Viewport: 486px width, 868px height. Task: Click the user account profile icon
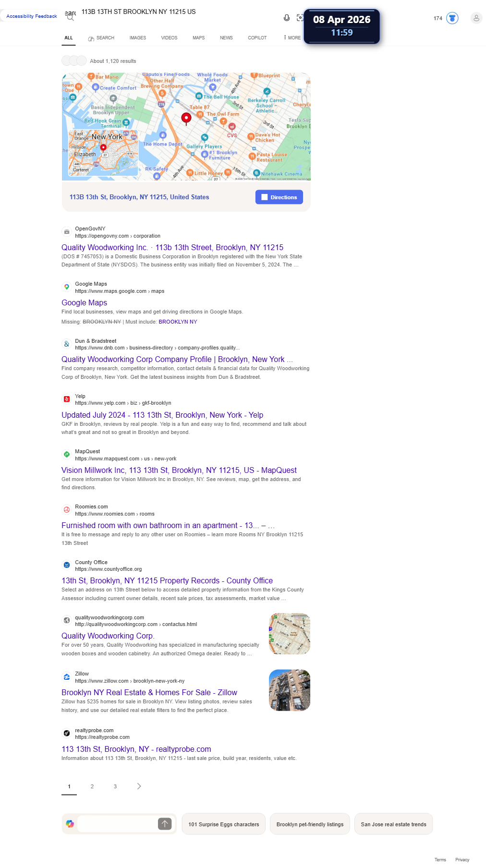476,18
